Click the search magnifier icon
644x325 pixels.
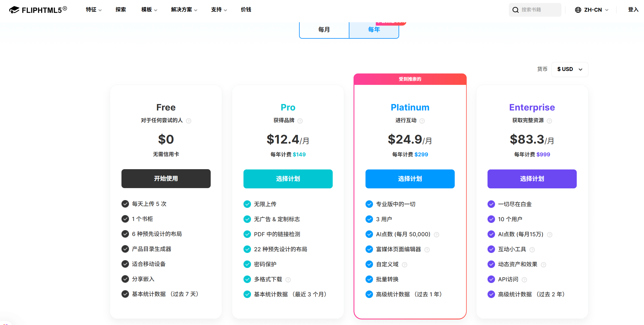tap(515, 10)
